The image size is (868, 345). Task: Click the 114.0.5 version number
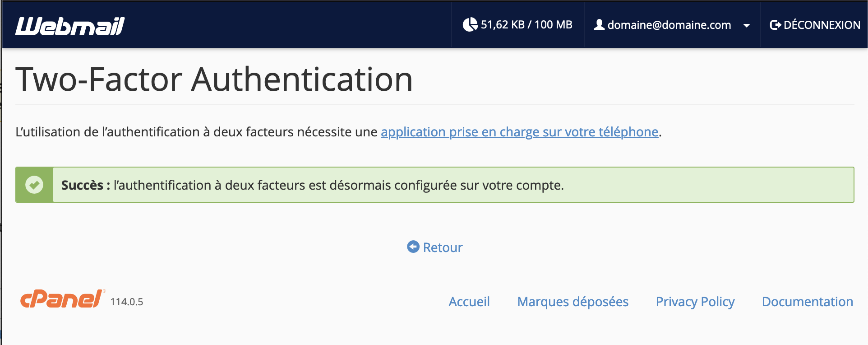(127, 302)
